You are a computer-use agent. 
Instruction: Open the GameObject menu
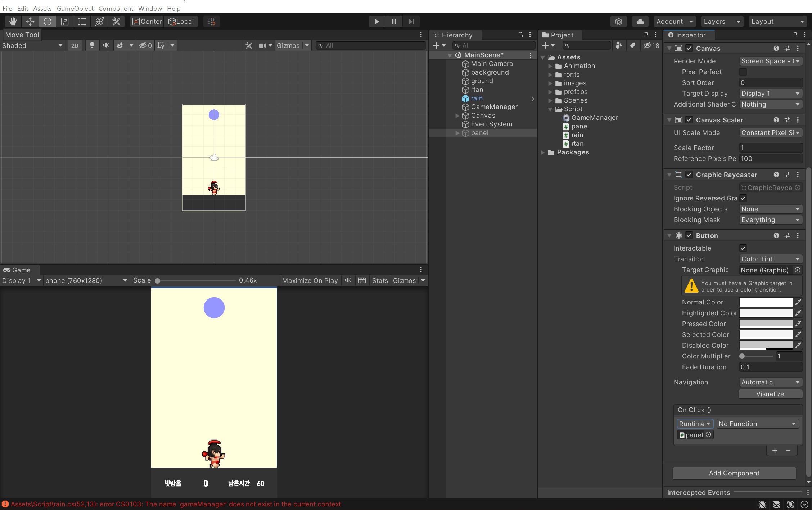[x=75, y=8]
